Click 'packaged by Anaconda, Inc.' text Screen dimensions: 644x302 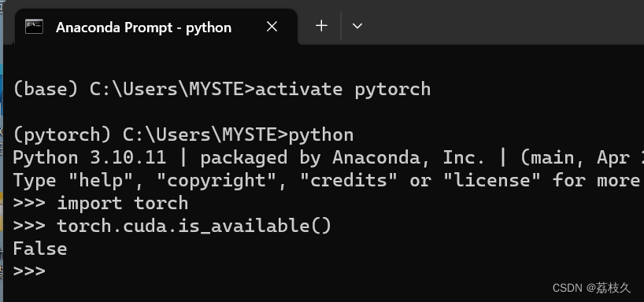tap(342, 158)
